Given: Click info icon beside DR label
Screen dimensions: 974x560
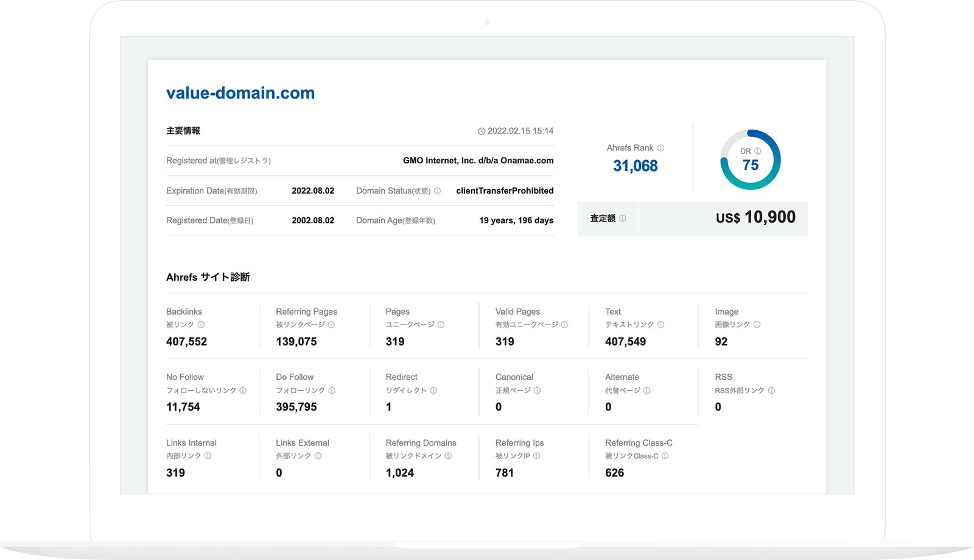Looking at the screenshot, I should tap(757, 151).
